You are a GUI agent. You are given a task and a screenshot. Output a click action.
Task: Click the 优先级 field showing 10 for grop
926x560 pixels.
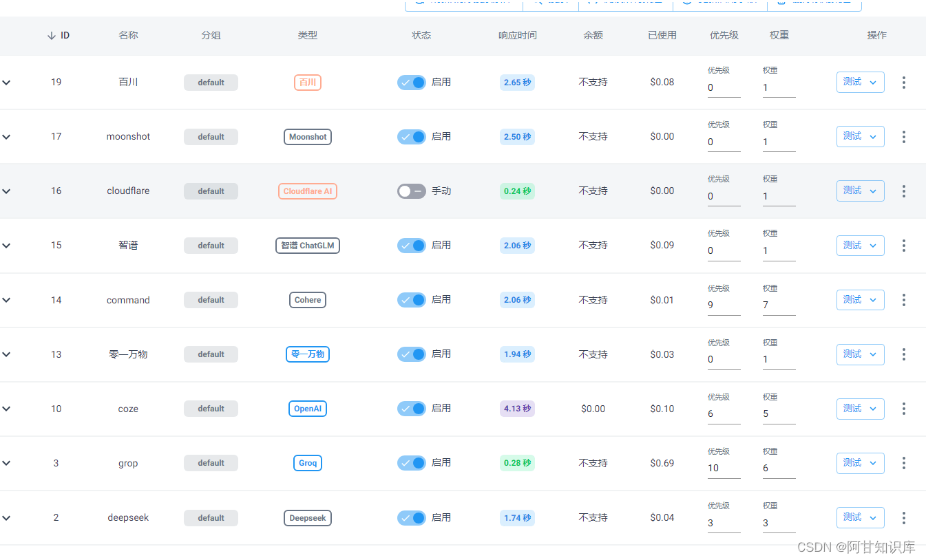724,469
